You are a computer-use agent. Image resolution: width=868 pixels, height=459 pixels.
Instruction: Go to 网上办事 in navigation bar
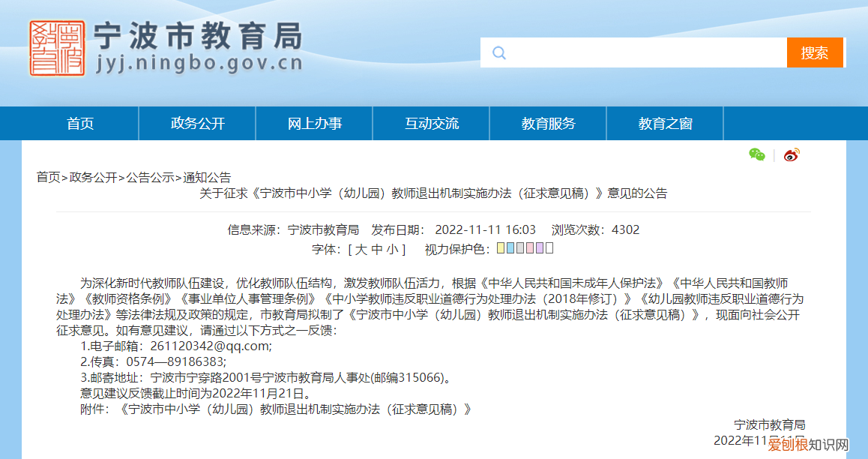(x=314, y=124)
